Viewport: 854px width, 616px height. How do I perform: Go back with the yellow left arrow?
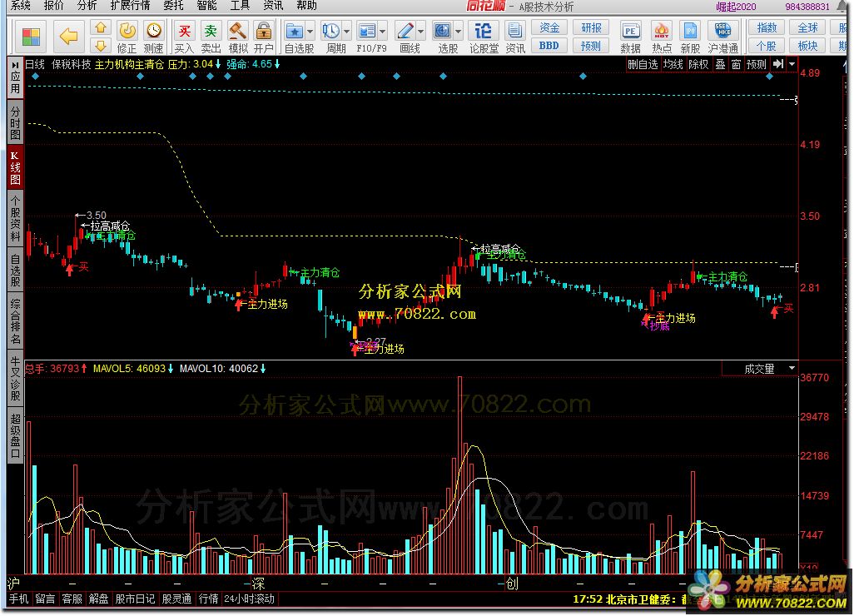click(68, 37)
